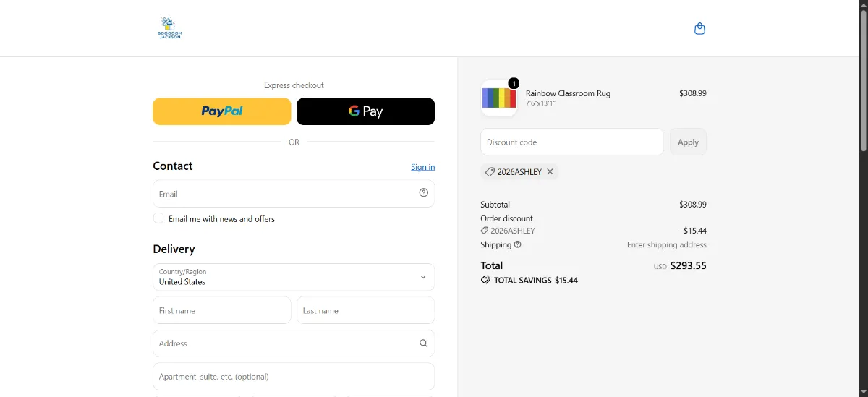
Task: Check Email me with news and offers
Action: pos(158,218)
